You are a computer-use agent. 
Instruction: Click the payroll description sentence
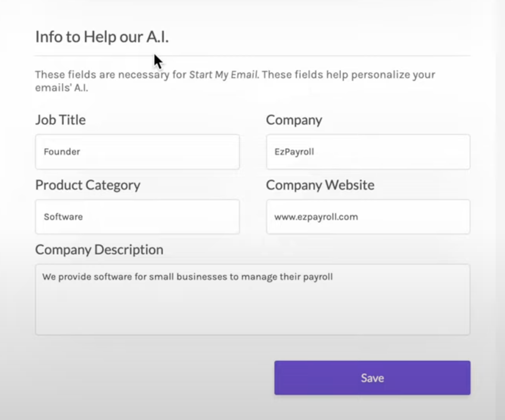[188, 277]
